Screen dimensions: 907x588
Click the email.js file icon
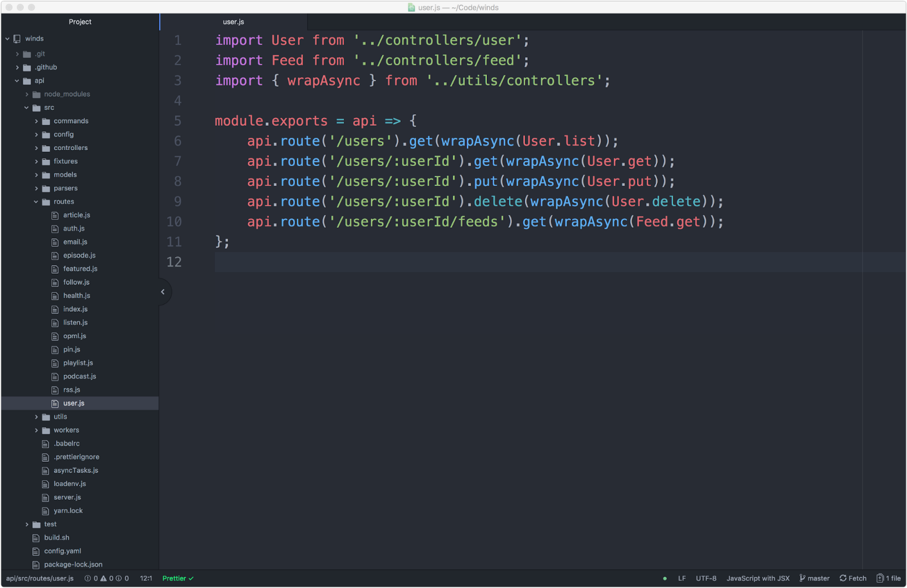click(55, 242)
